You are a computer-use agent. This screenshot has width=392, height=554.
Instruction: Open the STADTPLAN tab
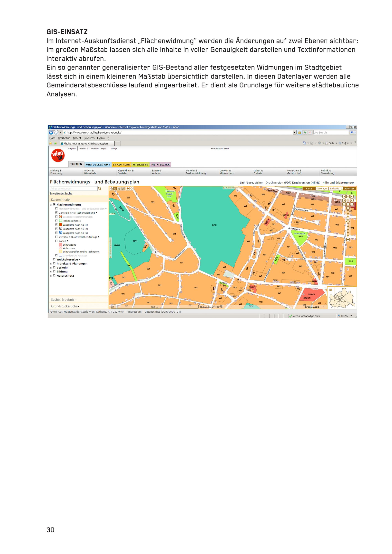121,165
